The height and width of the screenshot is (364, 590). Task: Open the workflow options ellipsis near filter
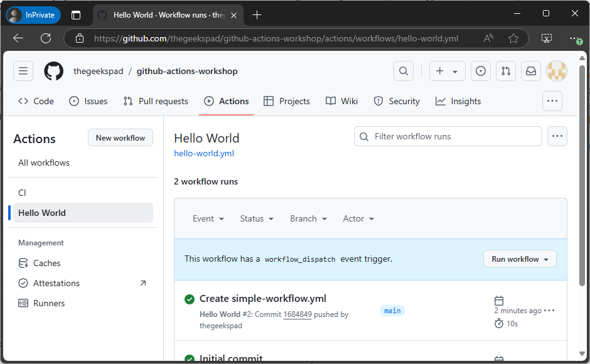point(557,136)
